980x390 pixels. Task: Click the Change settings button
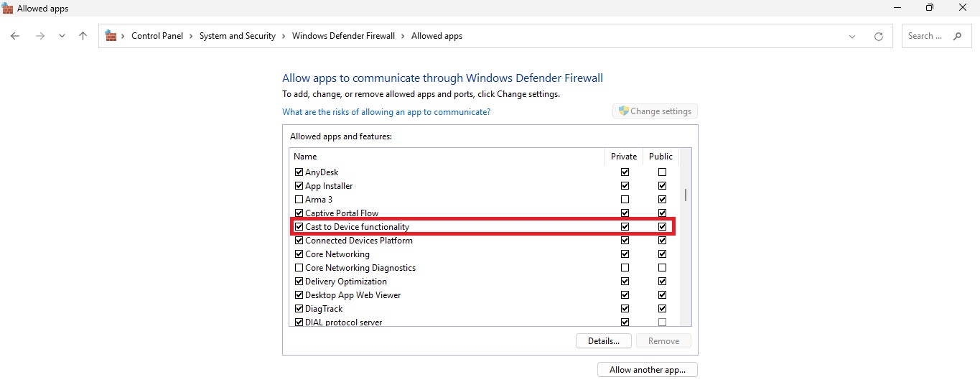[x=655, y=111]
